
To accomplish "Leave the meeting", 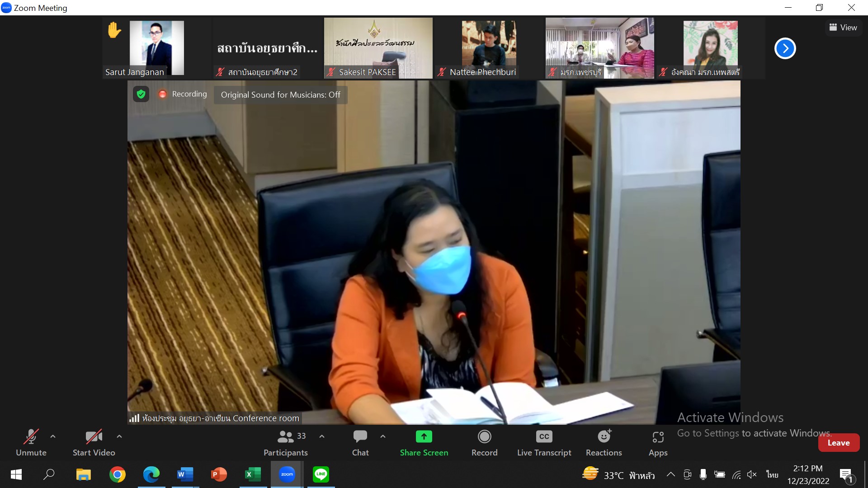I will (x=839, y=443).
